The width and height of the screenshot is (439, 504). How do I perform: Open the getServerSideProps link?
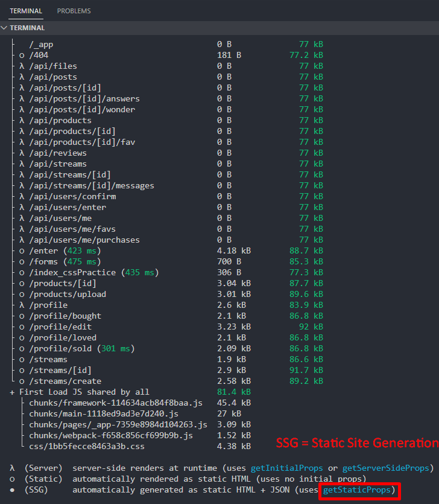386,468
